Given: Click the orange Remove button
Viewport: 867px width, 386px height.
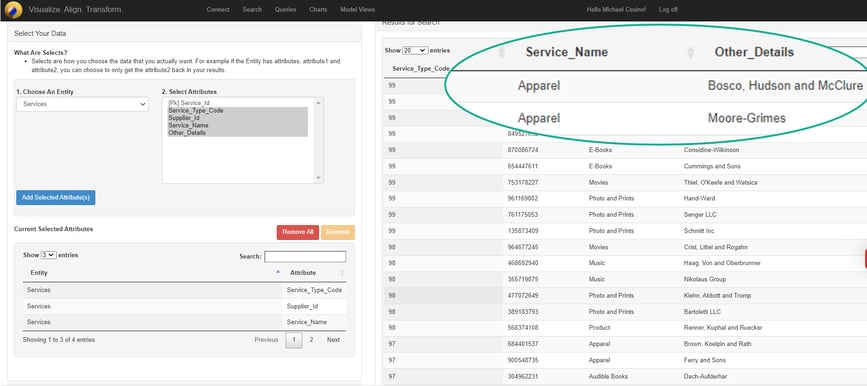Looking at the screenshot, I should point(338,232).
